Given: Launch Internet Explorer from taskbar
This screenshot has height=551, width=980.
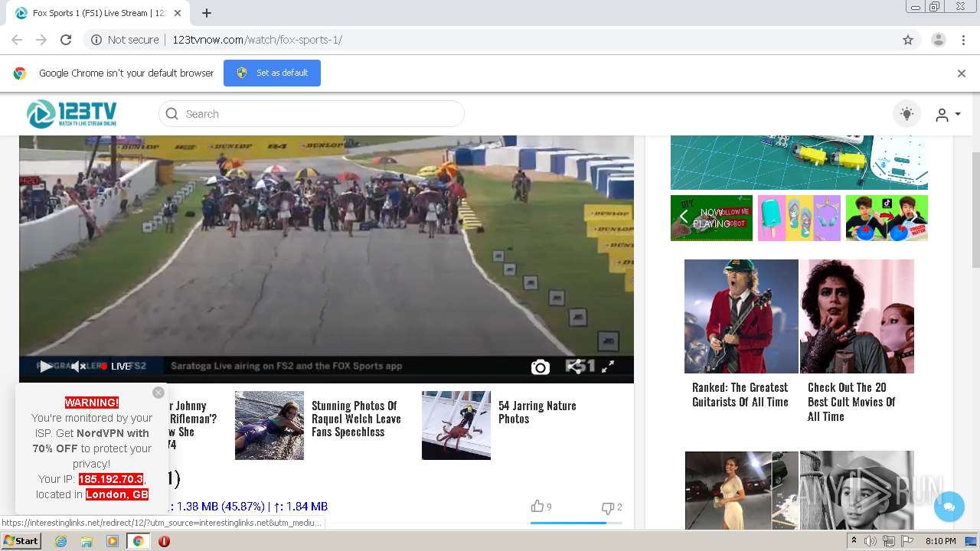Looking at the screenshot, I should pyautogui.click(x=60, y=541).
